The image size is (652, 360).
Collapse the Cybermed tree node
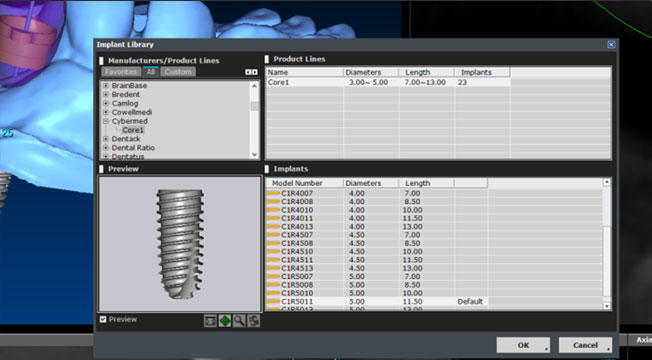[106, 121]
